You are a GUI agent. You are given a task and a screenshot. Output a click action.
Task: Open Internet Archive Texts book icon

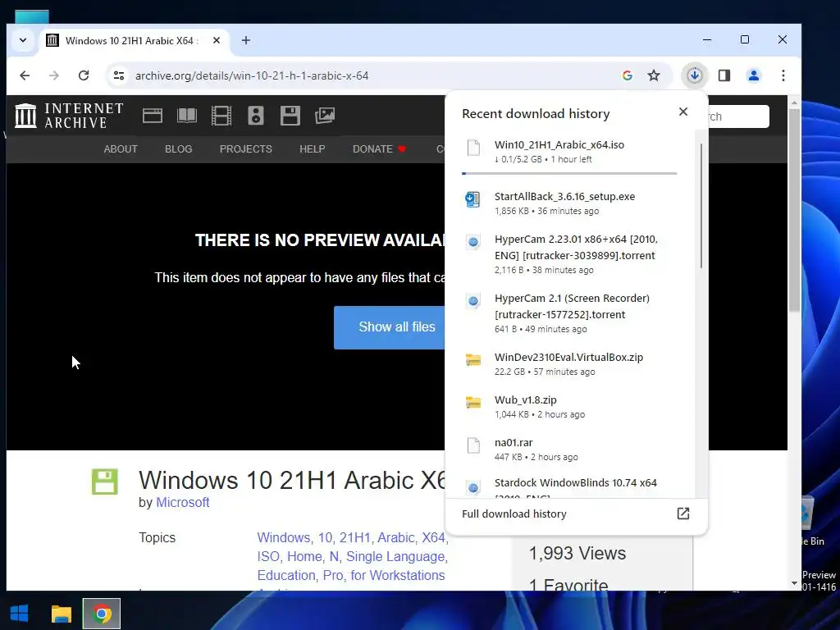pos(187,115)
